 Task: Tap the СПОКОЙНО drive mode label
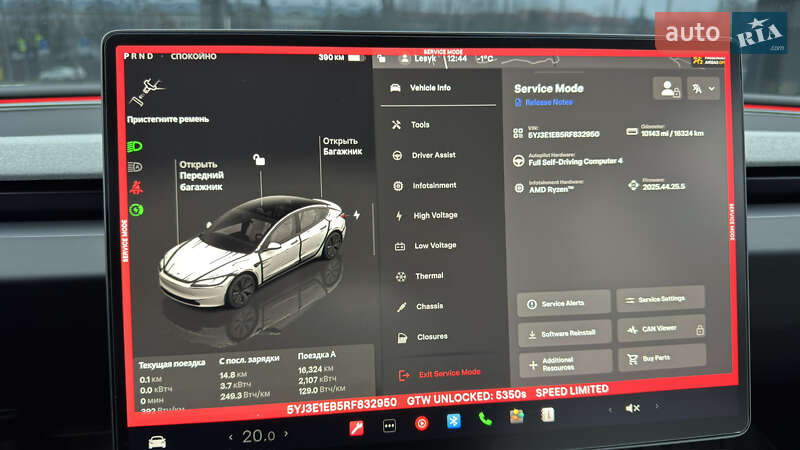(193, 56)
